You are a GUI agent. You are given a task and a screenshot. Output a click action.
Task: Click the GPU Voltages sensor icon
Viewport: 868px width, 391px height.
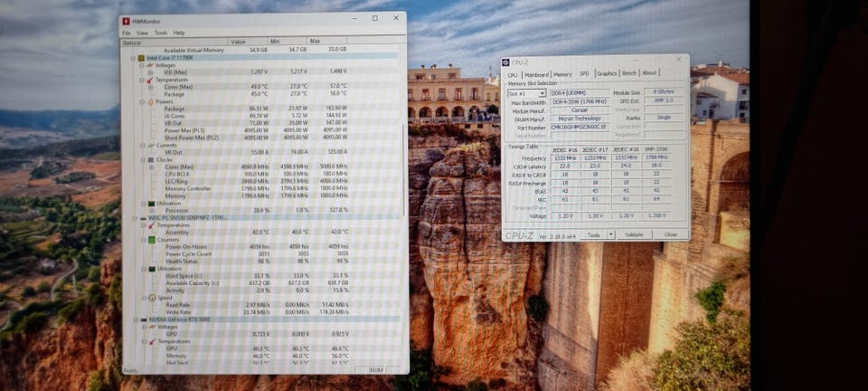(x=152, y=327)
